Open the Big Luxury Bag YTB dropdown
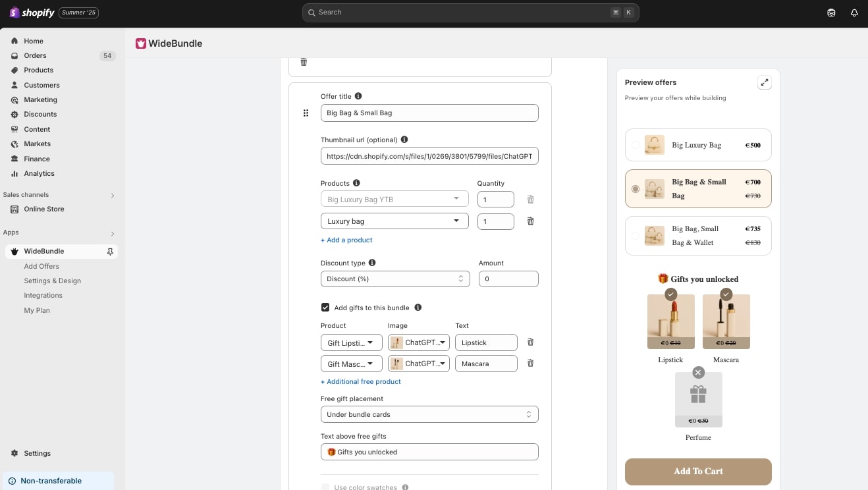The height and width of the screenshot is (490, 868). (x=394, y=200)
